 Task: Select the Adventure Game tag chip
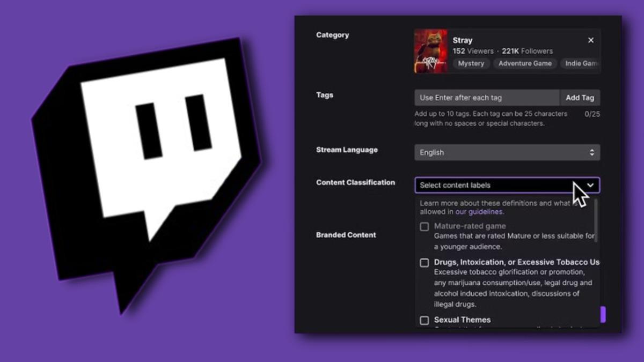tap(525, 63)
